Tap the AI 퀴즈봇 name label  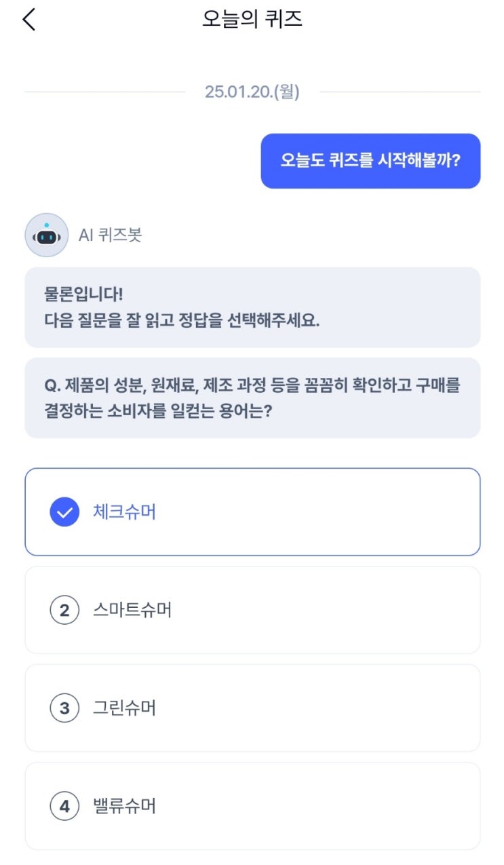coord(110,235)
